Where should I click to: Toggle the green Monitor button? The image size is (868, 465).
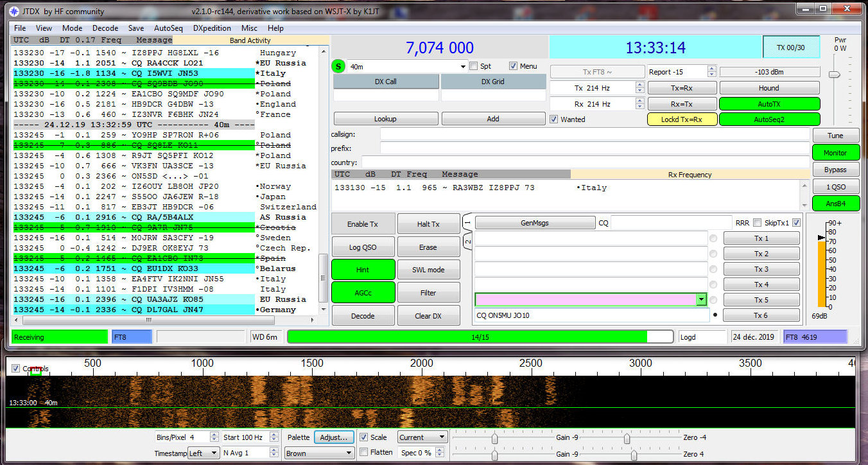[835, 153]
